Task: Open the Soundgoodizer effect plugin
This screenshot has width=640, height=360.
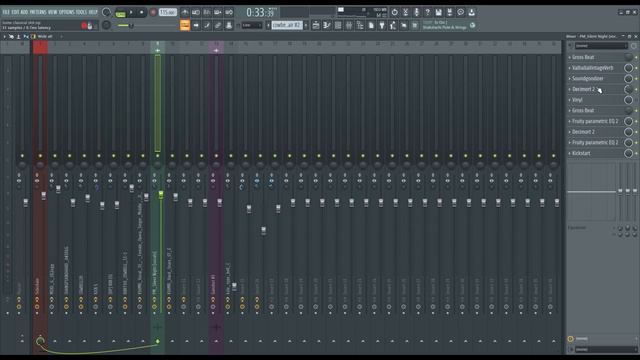Action: point(588,78)
